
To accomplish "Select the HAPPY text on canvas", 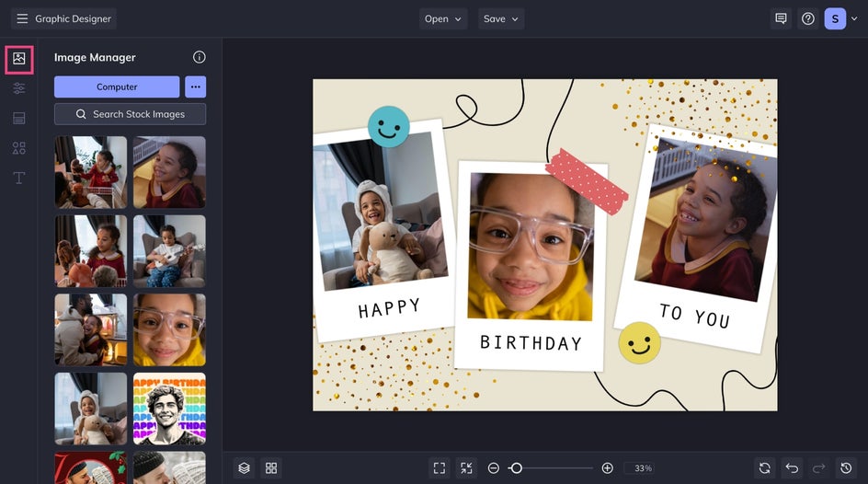I will (389, 308).
